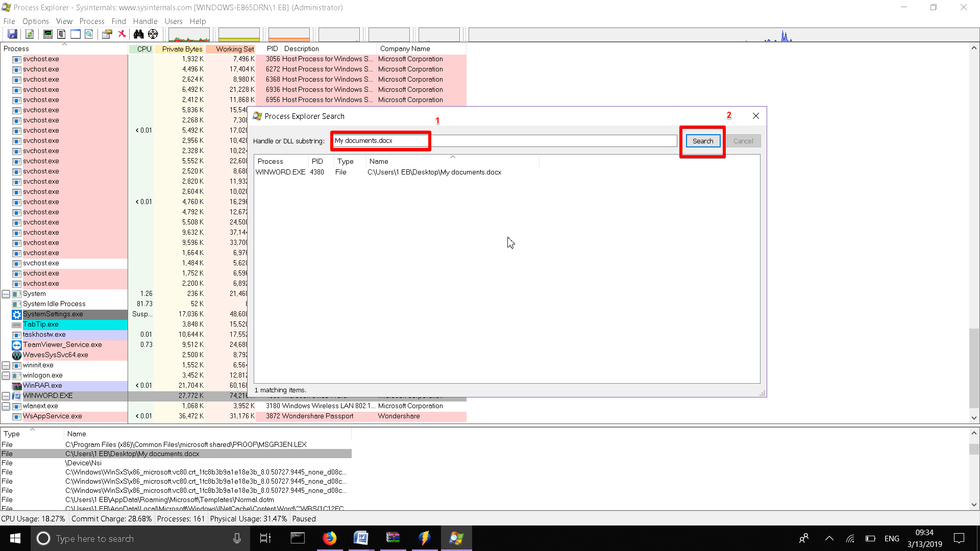Open WinRAR from the taskbar
This screenshot has height=551, width=980.
393,538
